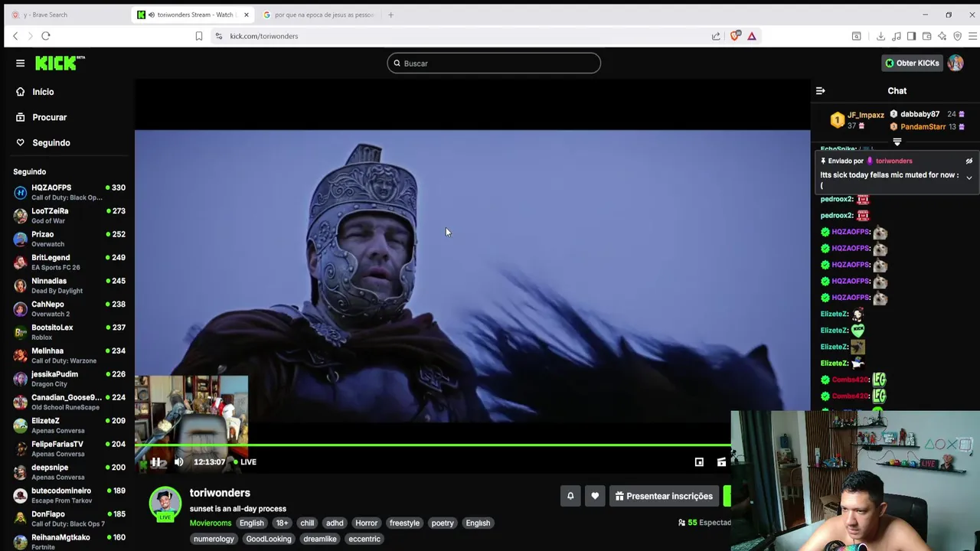Open jessikaPudim channel avatar

click(x=20, y=379)
